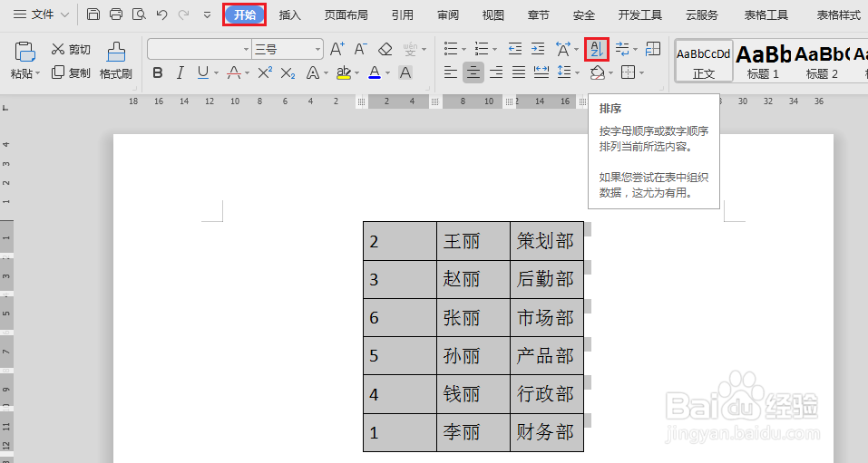Screen dimensions: 868x463
Task: Click the tab ruler table icon
Action: point(653,49)
